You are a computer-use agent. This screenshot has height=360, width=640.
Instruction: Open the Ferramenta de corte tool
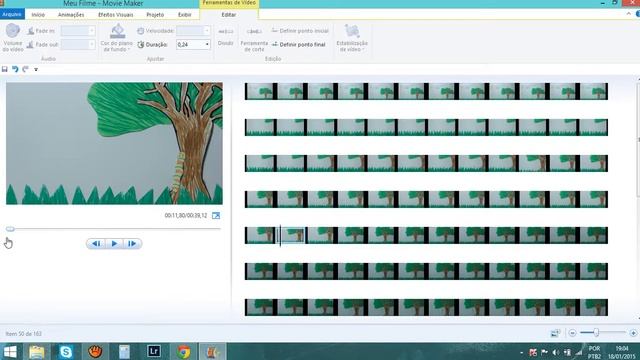254,39
